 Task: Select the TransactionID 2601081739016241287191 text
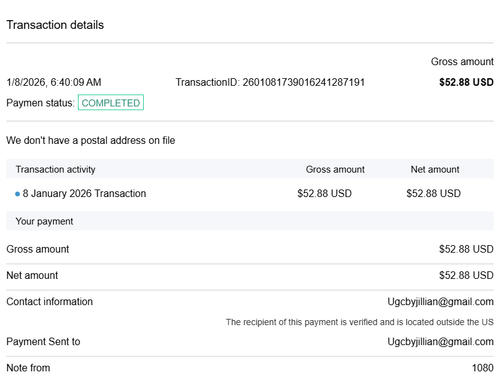[270, 82]
